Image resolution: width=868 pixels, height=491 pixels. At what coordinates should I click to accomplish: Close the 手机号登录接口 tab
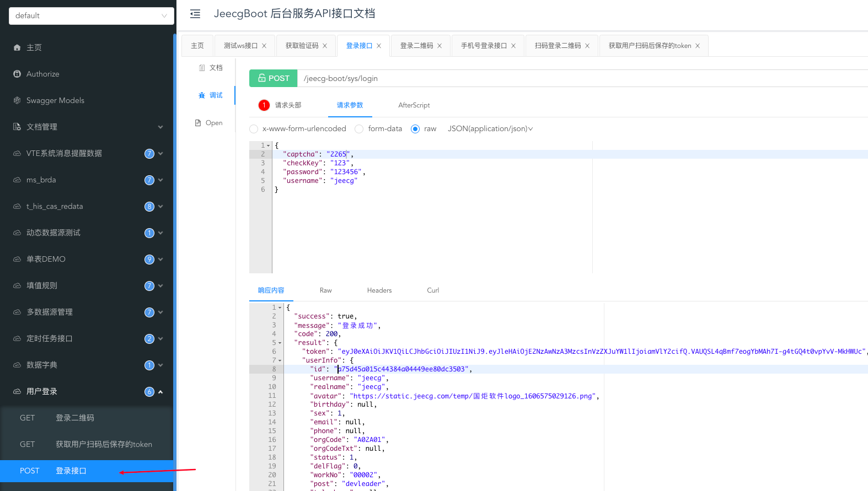click(513, 46)
